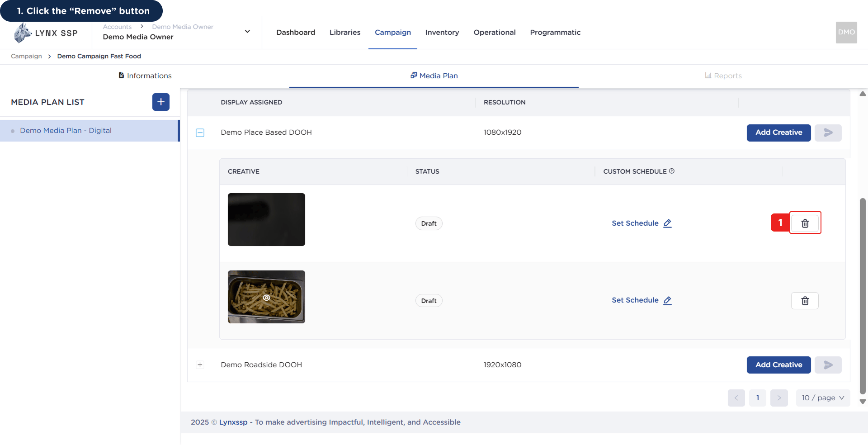Click the scroll up arrow
The height and width of the screenshot is (445, 868).
(x=863, y=94)
